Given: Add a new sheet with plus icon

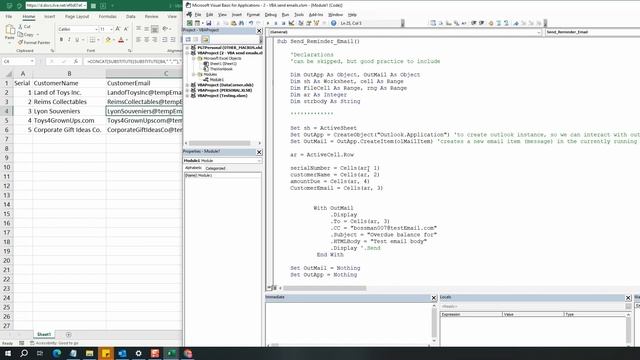Looking at the screenshot, I should pos(68,335).
